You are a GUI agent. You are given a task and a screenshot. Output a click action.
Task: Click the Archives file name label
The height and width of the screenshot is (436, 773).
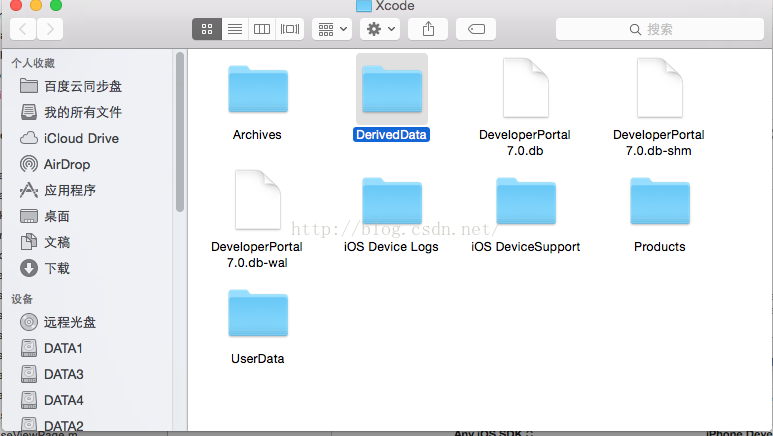257,135
